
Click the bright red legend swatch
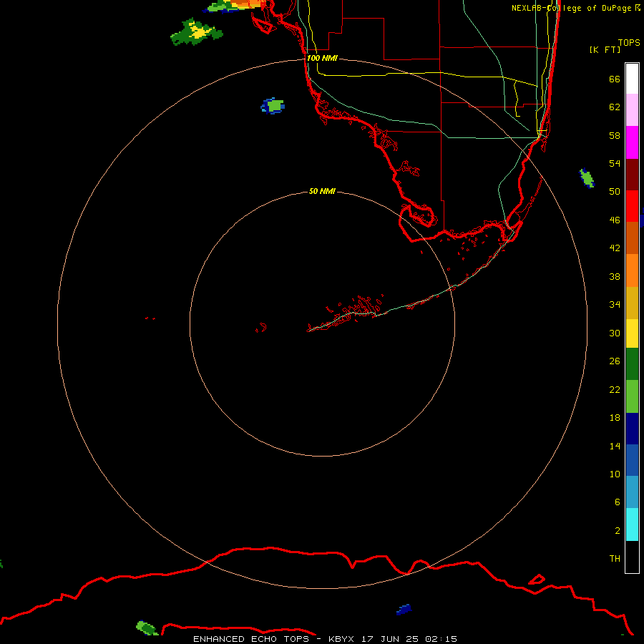coord(632,206)
